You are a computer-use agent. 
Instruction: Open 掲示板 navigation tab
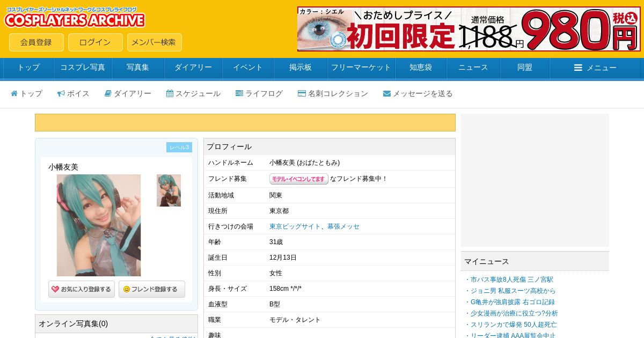point(301,68)
